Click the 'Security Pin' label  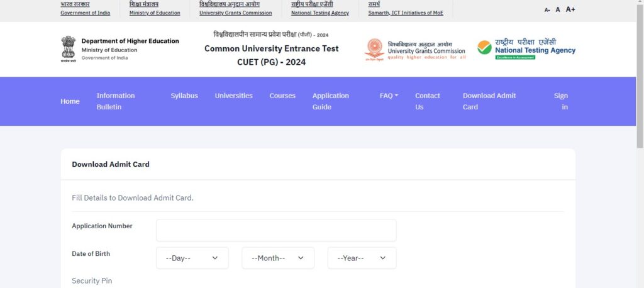pos(92,281)
